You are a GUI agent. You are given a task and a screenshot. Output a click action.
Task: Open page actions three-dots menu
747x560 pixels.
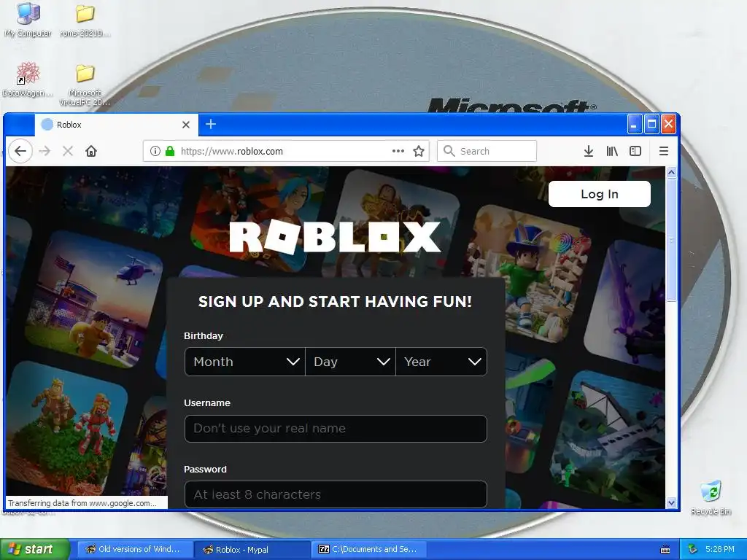398,152
